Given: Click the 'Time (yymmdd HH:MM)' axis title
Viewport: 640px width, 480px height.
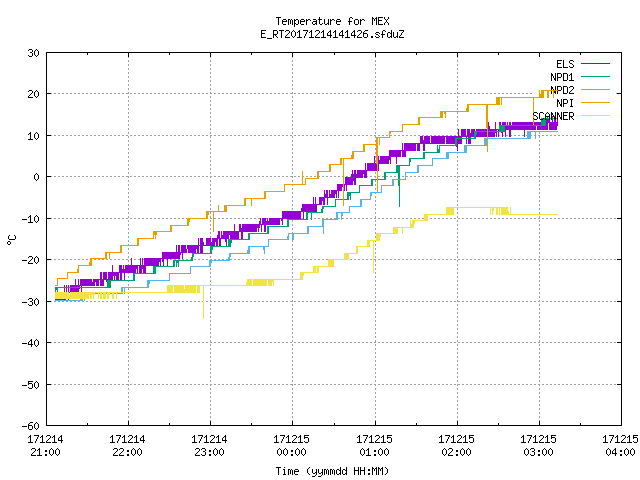Looking at the screenshot, I should [x=332, y=471].
